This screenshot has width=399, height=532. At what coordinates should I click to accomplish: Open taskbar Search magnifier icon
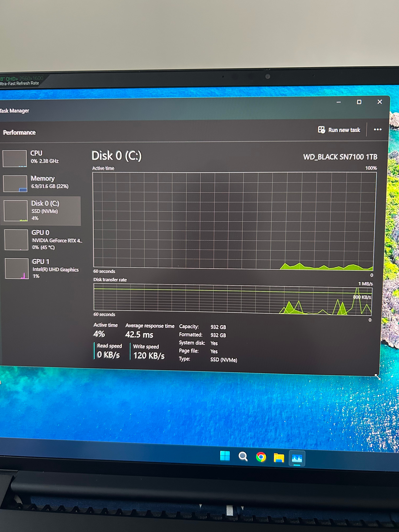point(243,456)
